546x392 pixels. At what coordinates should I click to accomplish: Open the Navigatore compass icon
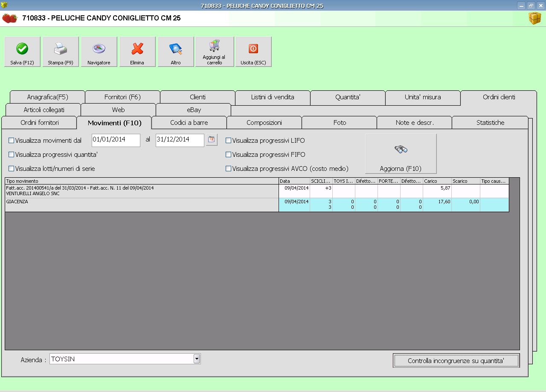point(99,49)
